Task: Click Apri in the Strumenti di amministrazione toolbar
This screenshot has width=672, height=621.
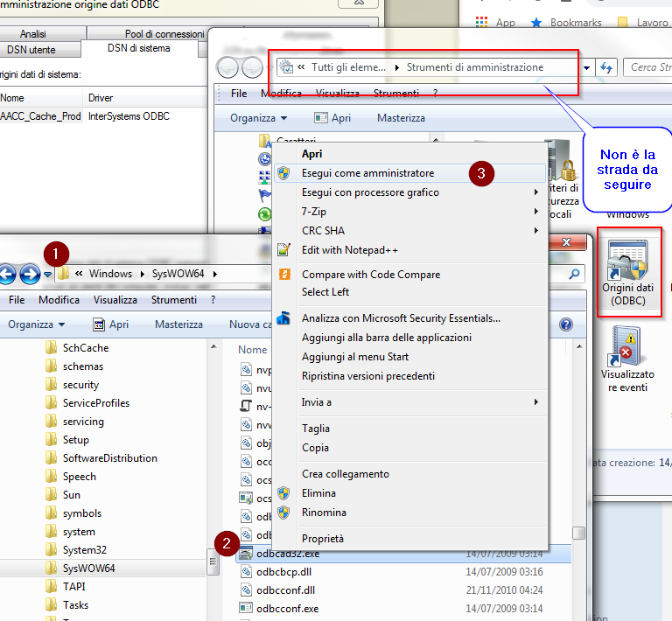Action: pos(332,118)
